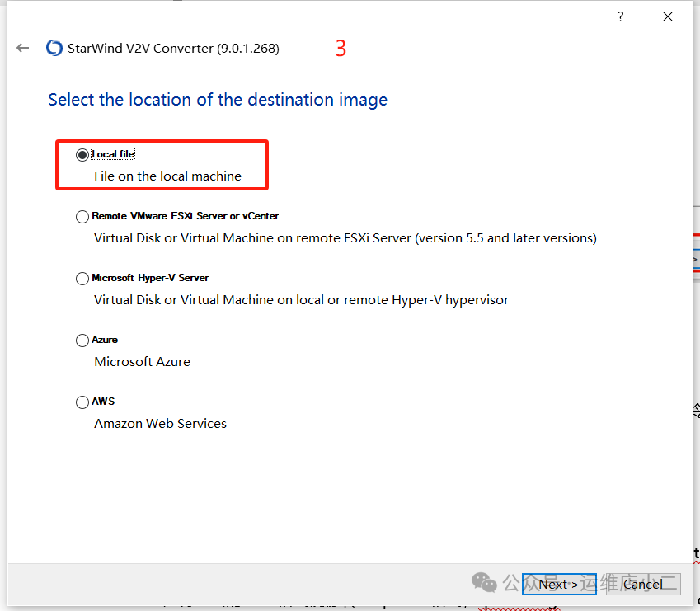Go back using the back arrow
The width and height of the screenshot is (700, 611).
(23, 48)
